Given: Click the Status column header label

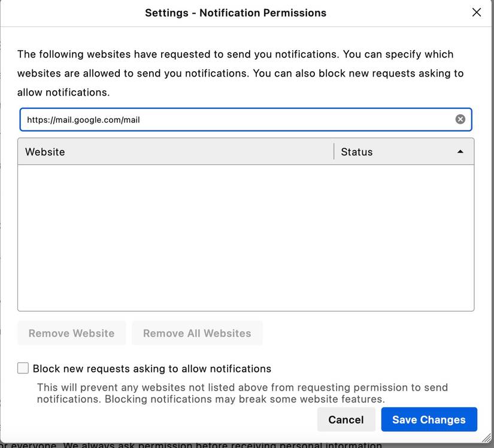Looking at the screenshot, I should coord(356,151).
